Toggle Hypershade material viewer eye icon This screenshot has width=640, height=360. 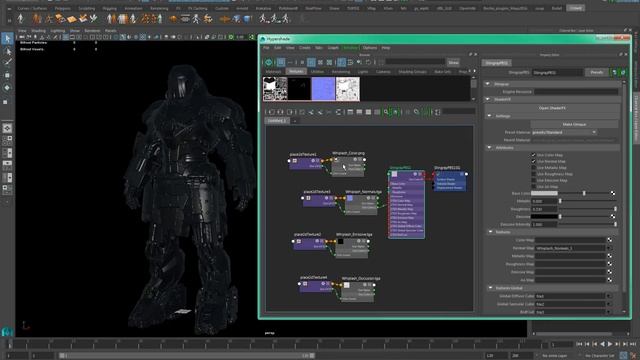(269, 62)
